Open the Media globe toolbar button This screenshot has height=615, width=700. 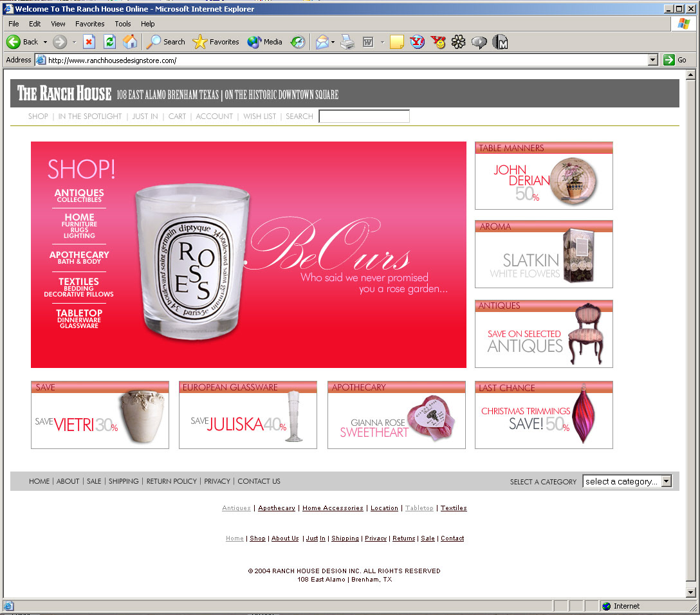pyautogui.click(x=264, y=42)
